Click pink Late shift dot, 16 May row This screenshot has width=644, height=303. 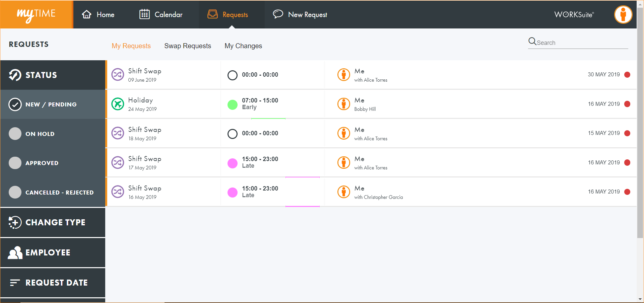point(232,193)
